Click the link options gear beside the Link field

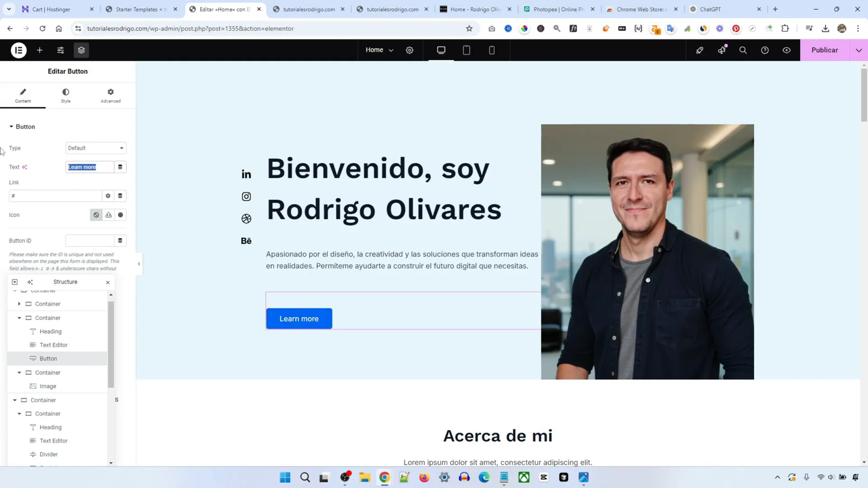coord(108,196)
